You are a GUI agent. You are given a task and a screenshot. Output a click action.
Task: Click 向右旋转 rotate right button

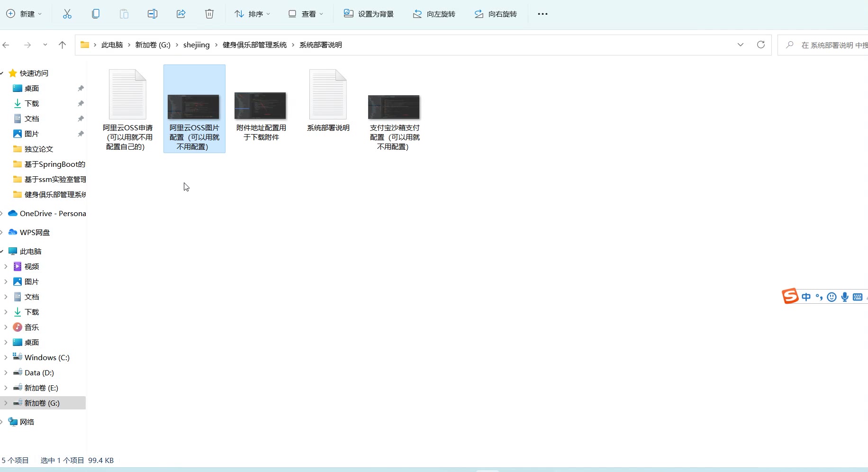click(496, 14)
